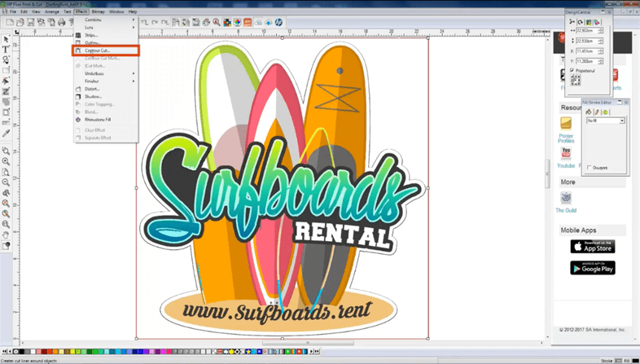Pick the Eyedropper tool
This screenshot has width=640, height=364.
6,133
